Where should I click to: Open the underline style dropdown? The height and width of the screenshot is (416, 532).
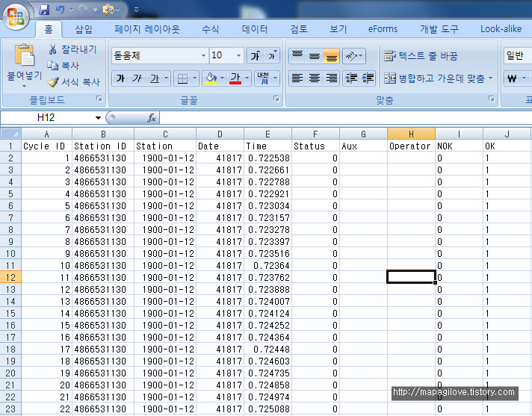point(166,78)
